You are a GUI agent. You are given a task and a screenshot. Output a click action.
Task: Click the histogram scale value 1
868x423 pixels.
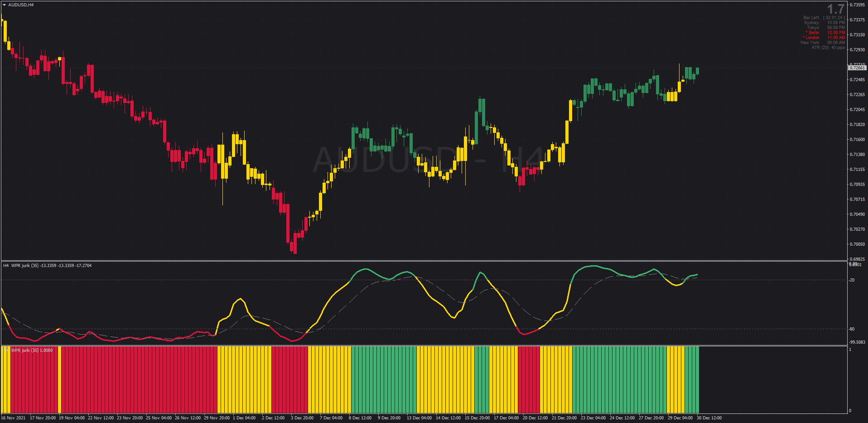click(x=850, y=350)
